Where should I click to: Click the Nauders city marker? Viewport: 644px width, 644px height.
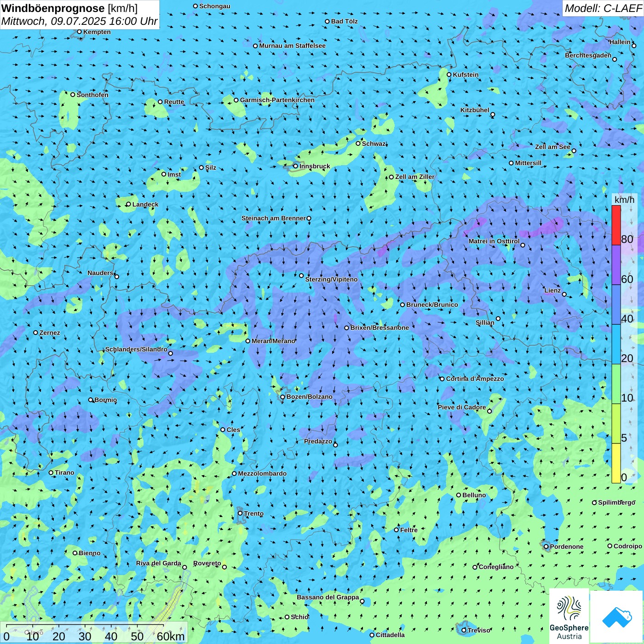[117, 276]
